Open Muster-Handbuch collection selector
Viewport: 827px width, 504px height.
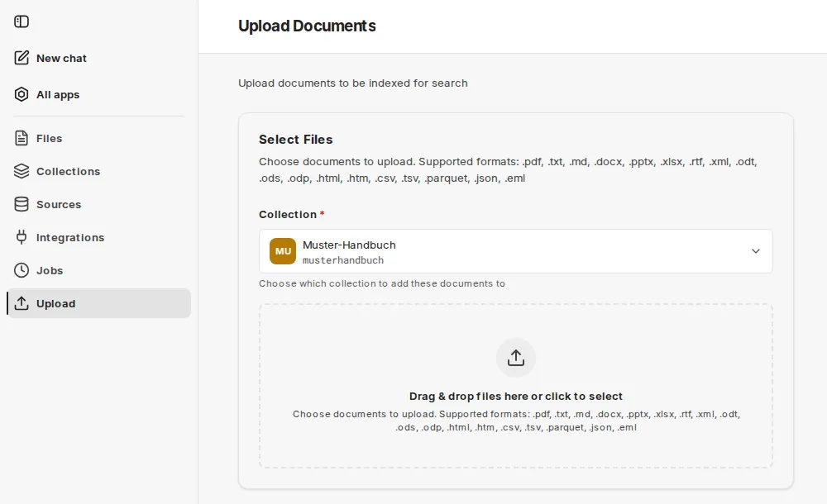click(x=516, y=251)
